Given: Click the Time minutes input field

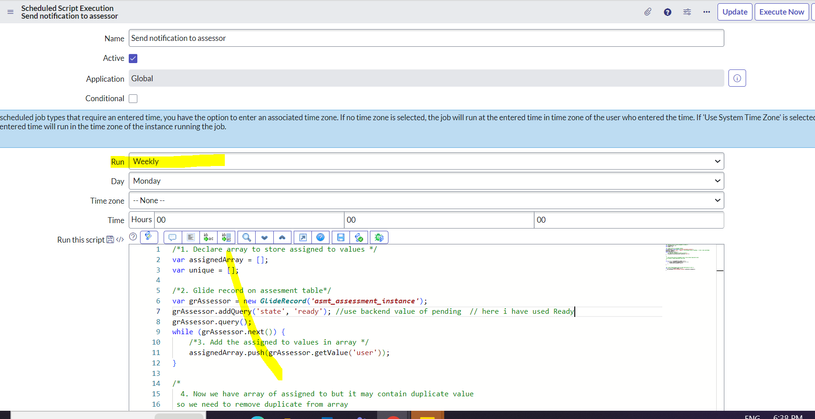Looking at the screenshot, I should click(x=439, y=220).
